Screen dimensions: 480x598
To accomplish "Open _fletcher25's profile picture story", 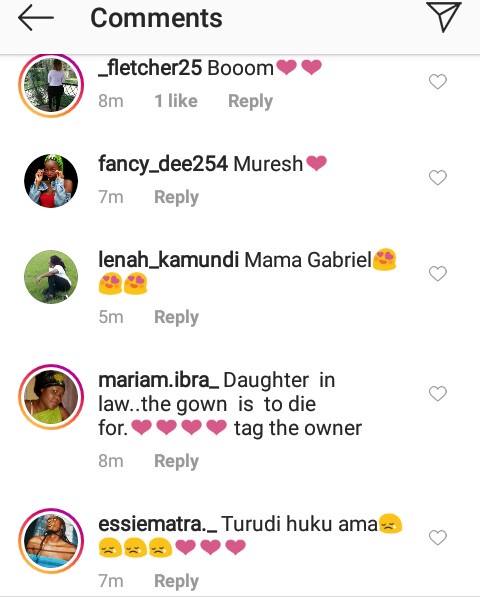I will click(x=51, y=85).
